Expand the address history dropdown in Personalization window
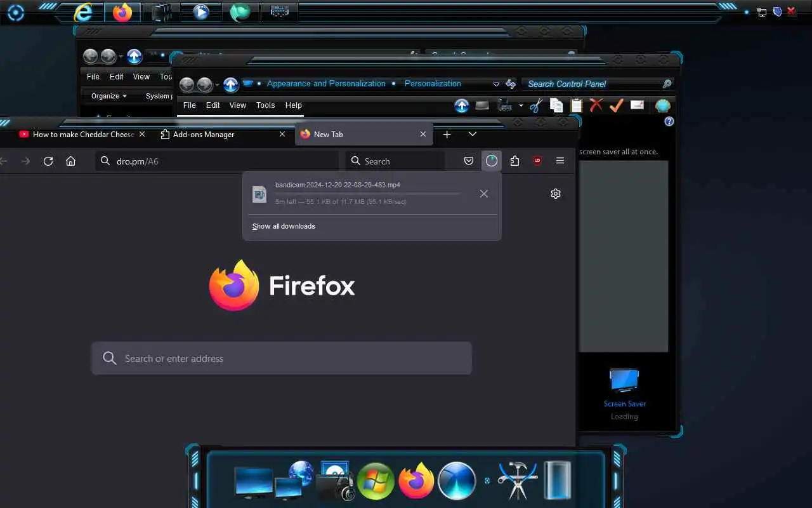The image size is (812, 508). click(496, 84)
